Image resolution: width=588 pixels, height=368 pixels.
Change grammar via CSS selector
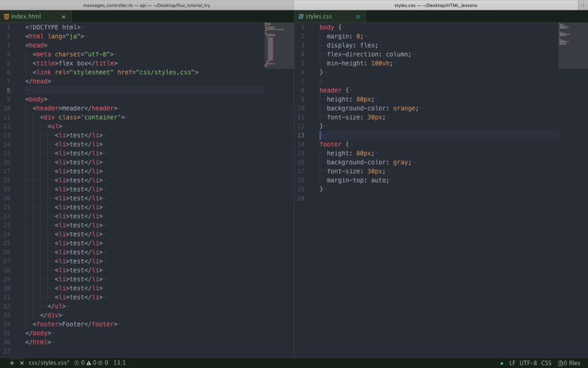coord(546,363)
